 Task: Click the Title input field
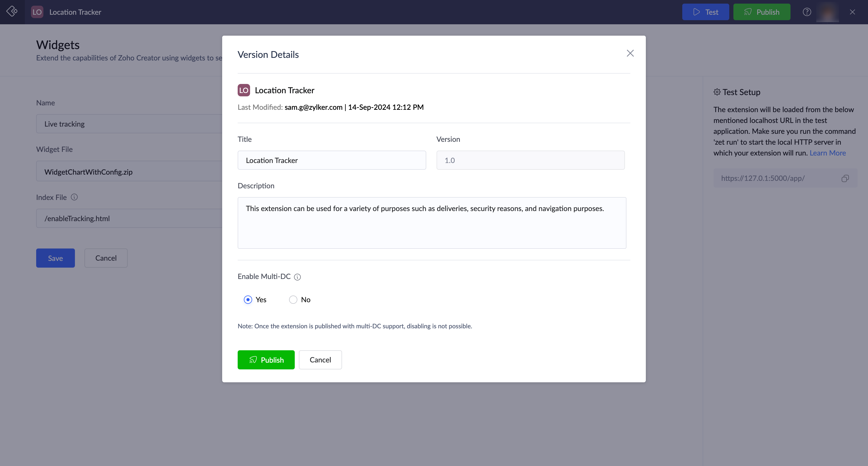pos(331,160)
